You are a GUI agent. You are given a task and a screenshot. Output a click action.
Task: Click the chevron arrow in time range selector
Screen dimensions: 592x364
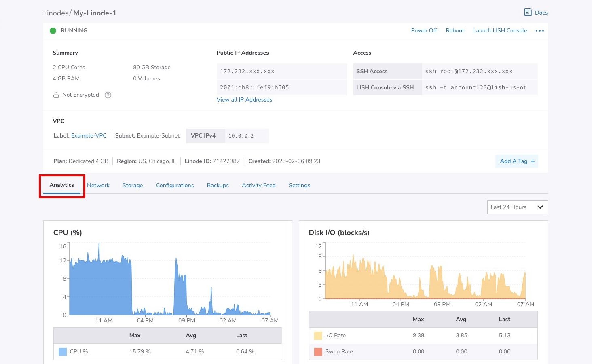pyautogui.click(x=540, y=207)
